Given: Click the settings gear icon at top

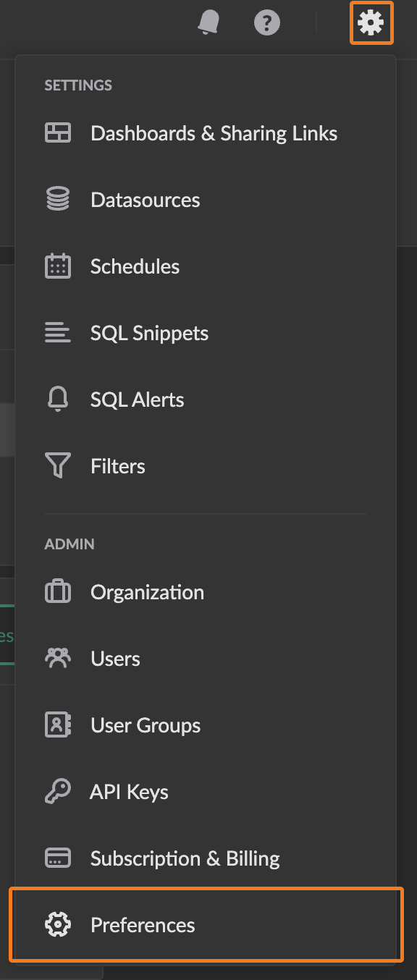Looking at the screenshot, I should [x=371, y=23].
